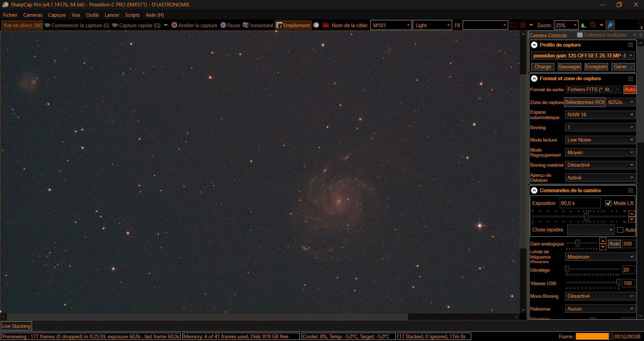
Task: Open the Mode lecture Low Noise dropdown
Action: [x=600, y=140]
